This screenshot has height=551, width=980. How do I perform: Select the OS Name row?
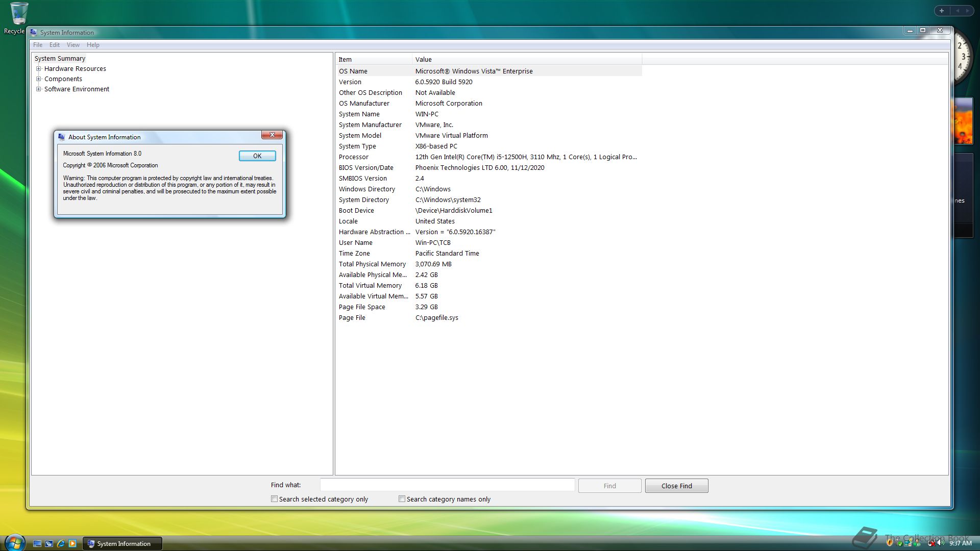[489, 71]
